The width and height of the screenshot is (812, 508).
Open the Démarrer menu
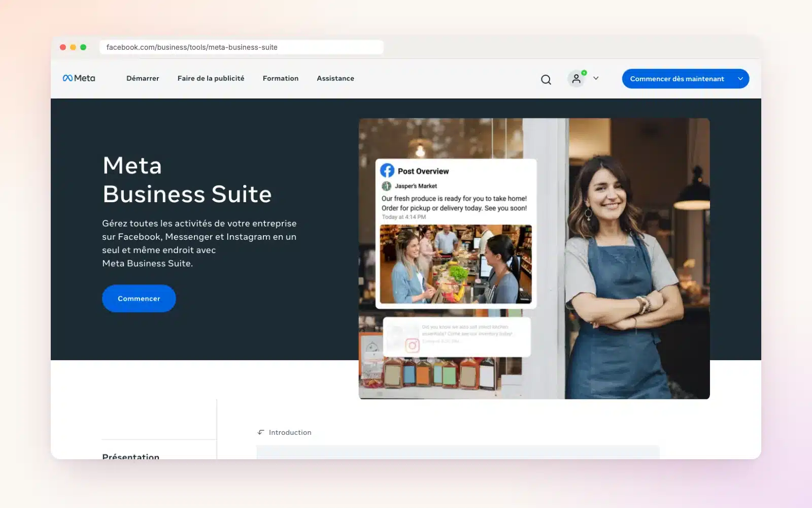point(143,78)
